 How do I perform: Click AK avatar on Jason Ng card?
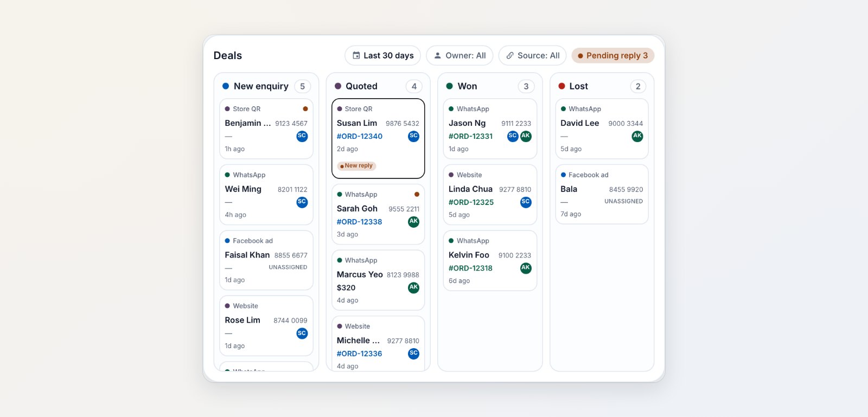(x=526, y=136)
